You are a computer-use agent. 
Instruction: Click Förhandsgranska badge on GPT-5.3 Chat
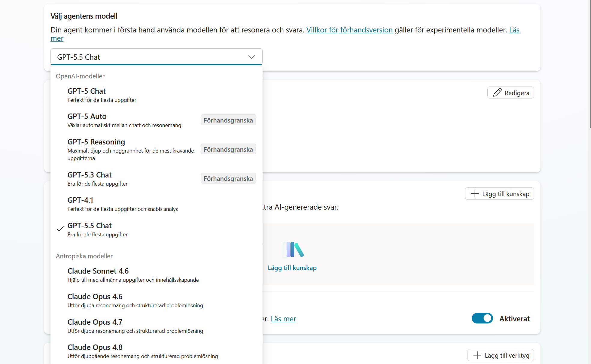pos(228,178)
